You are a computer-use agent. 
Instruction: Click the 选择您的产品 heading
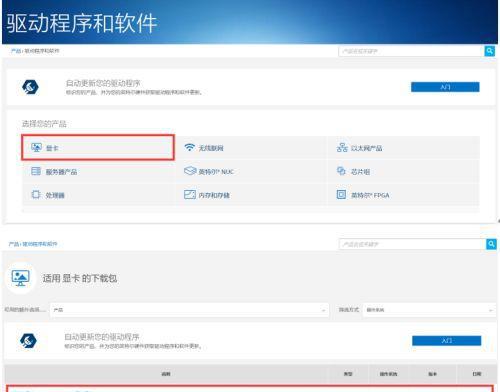click(44, 124)
